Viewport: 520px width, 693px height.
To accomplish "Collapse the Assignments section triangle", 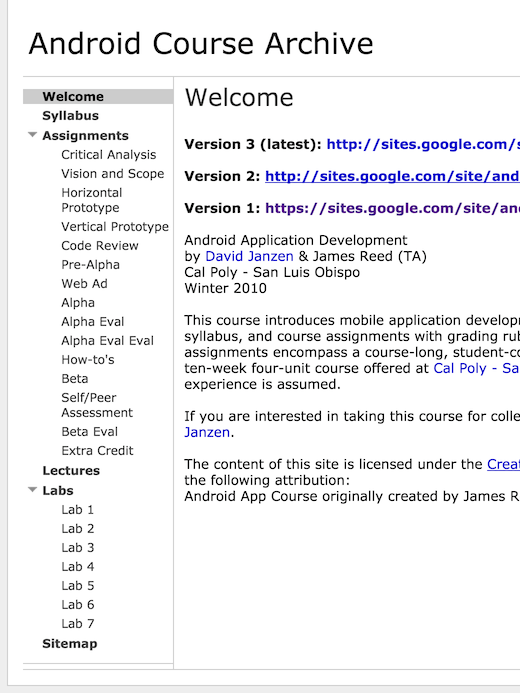I will (x=32, y=135).
